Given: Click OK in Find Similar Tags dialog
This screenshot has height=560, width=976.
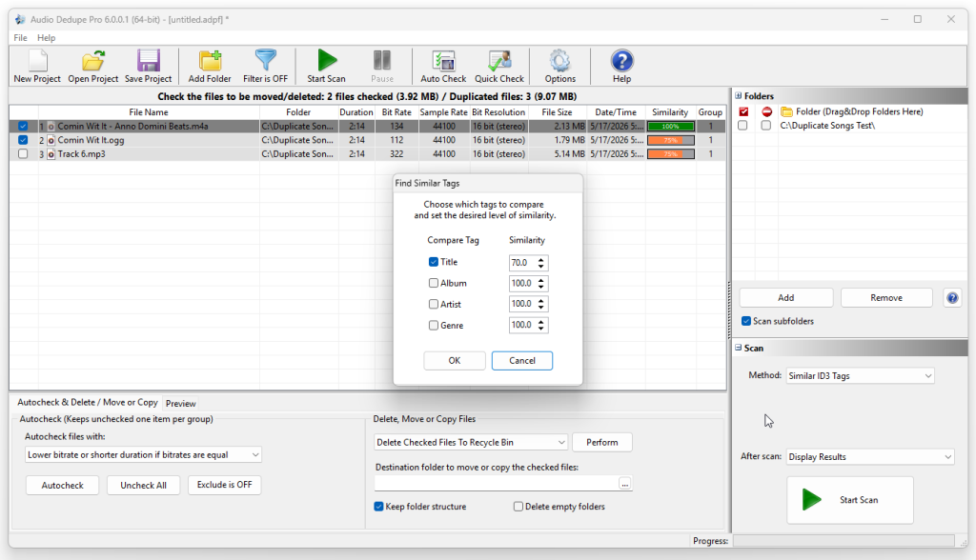Looking at the screenshot, I should click(455, 361).
